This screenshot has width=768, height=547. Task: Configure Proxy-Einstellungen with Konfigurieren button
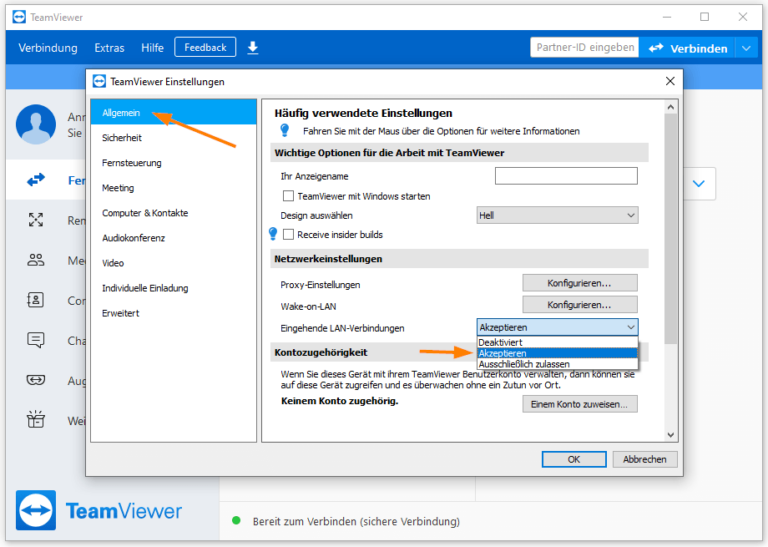tap(579, 283)
